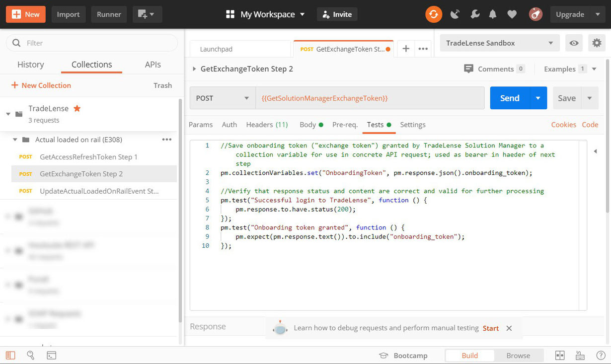Image resolution: width=611 pixels, height=364 pixels.
Task: Open tab options ellipsis menu
Action: [x=423, y=49]
